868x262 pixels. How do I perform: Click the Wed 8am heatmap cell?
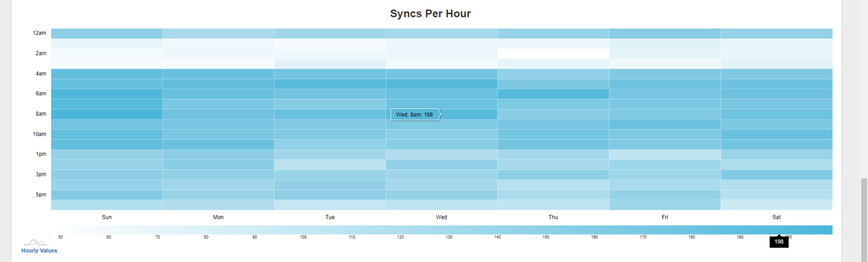[441, 114]
